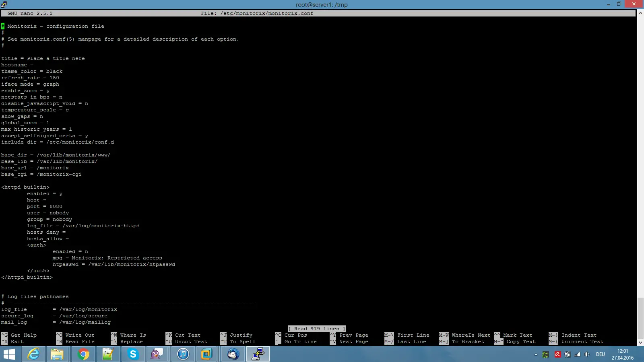Click the 'theme_color = black' line
The height and width of the screenshot is (362, 644).
tap(32, 71)
